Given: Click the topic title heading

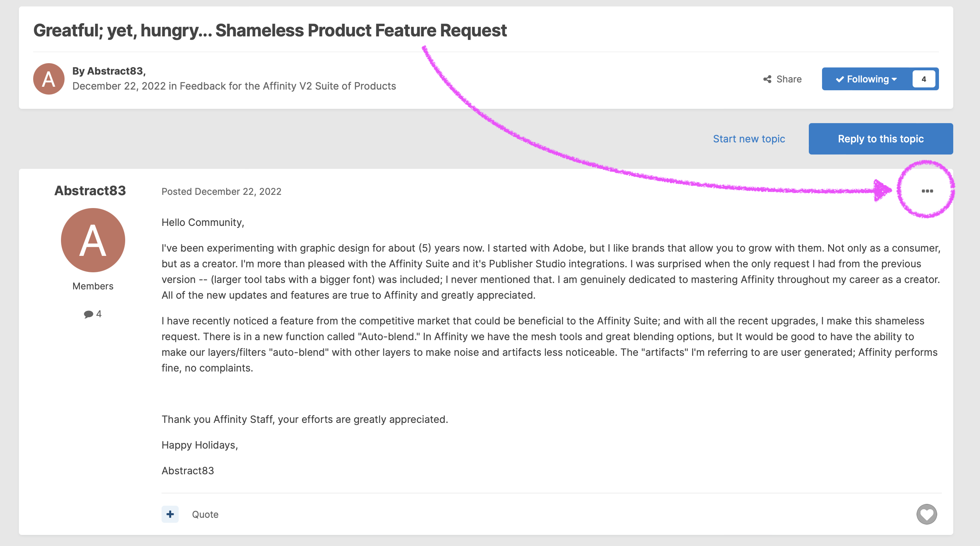Looking at the screenshot, I should click(x=270, y=30).
